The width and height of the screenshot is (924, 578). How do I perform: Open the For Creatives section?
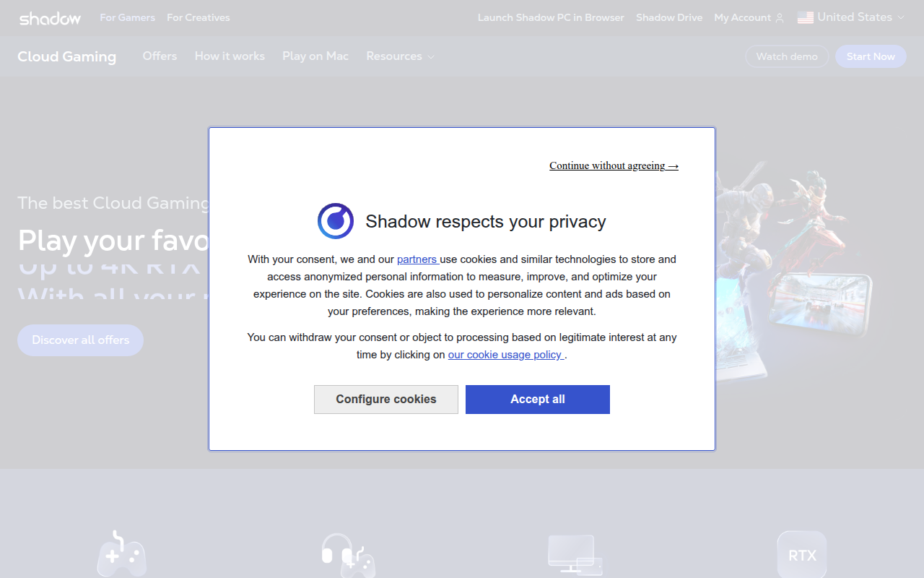coord(199,17)
